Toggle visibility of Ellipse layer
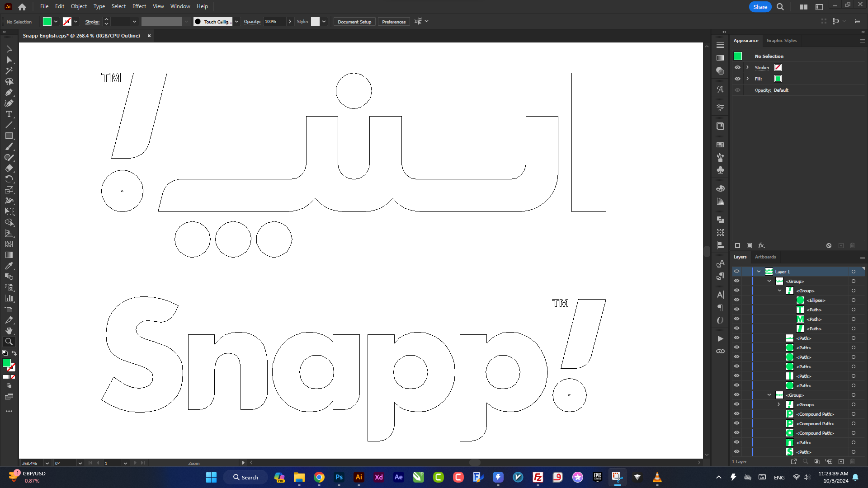Screen dimensions: 868x488 [736, 300]
